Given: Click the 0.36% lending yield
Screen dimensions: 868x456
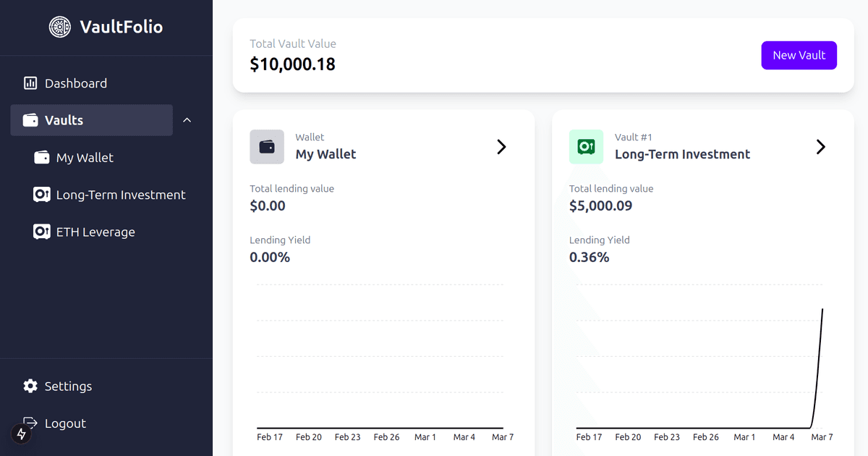Looking at the screenshot, I should [x=589, y=257].
